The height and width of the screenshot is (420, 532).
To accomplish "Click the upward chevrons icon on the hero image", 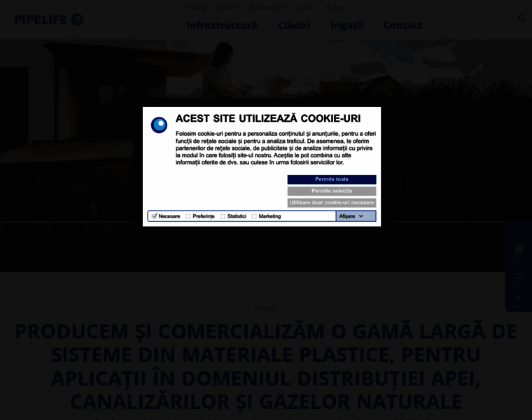I will tap(94, 211).
